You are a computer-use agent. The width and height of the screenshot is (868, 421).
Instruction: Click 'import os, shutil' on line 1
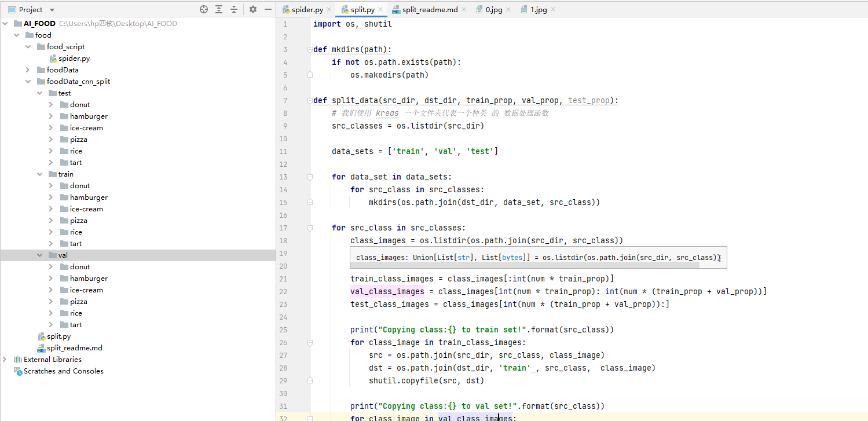click(353, 24)
